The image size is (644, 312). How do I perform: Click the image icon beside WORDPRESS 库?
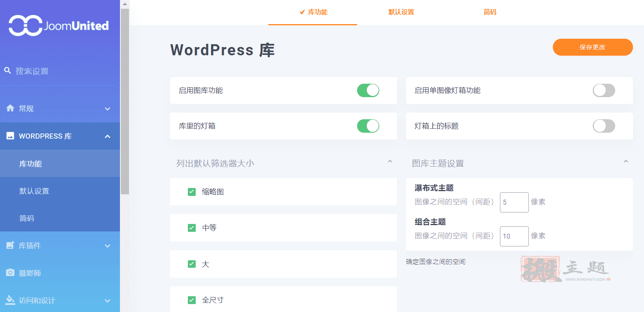point(10,136)
